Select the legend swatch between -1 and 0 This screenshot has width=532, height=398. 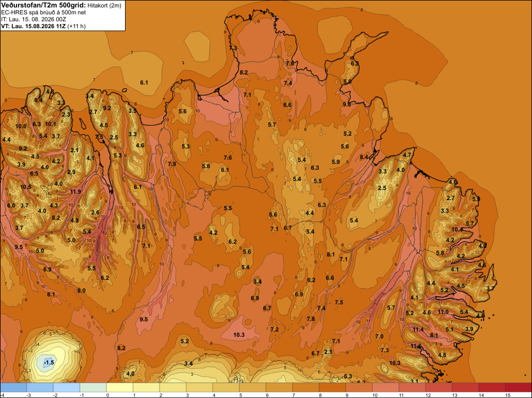point(93,387)
